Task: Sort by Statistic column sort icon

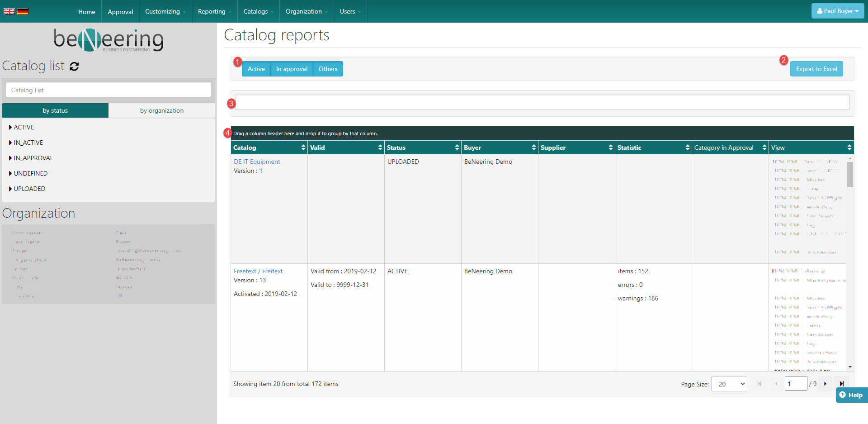Action: 688,148
